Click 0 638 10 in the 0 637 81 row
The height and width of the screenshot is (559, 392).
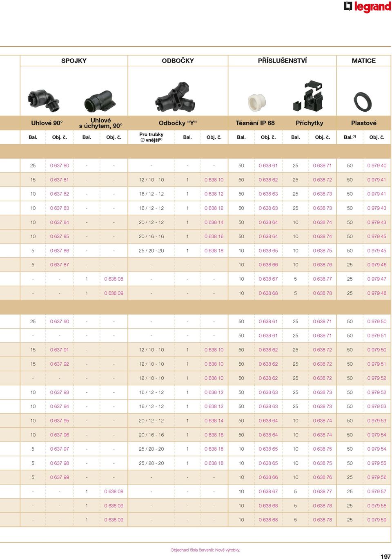[214, 180]
